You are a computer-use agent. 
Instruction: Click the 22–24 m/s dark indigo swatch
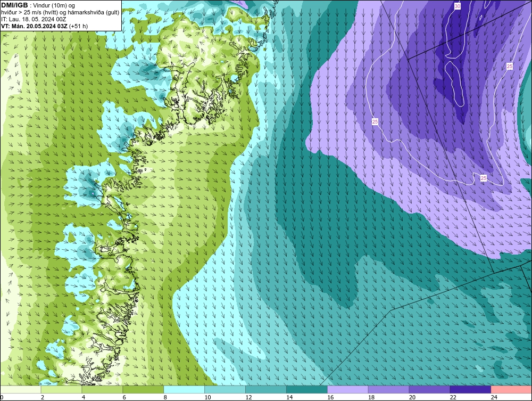470,389
